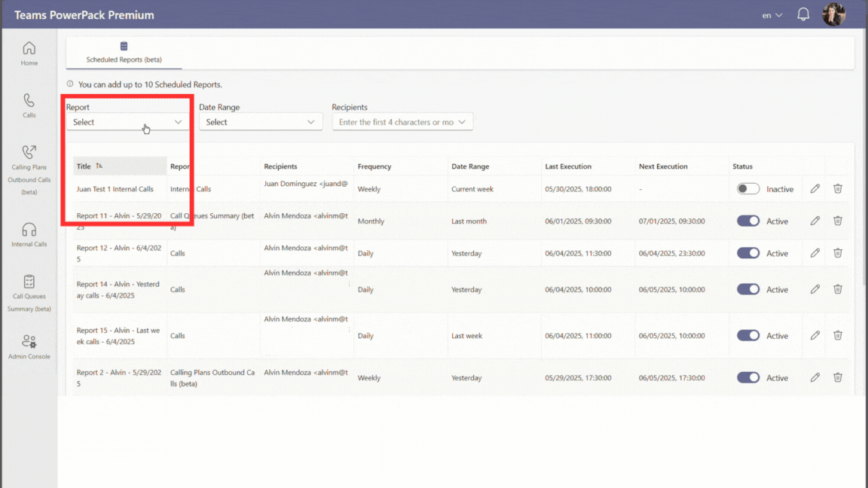Open the Recipients combo box
Image resolution: width=868 pixels, height=488 pixels.
(x=402, y=122)
